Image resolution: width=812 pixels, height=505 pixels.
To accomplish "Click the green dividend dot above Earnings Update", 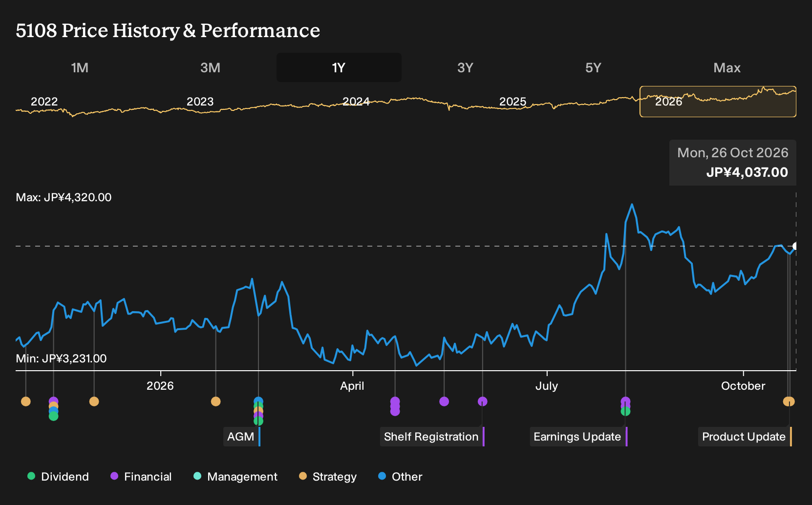I will pos(625,412).
